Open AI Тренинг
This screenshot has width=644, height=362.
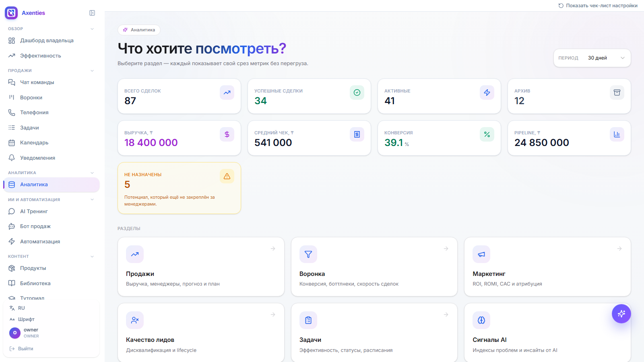(x=51, y=212)
